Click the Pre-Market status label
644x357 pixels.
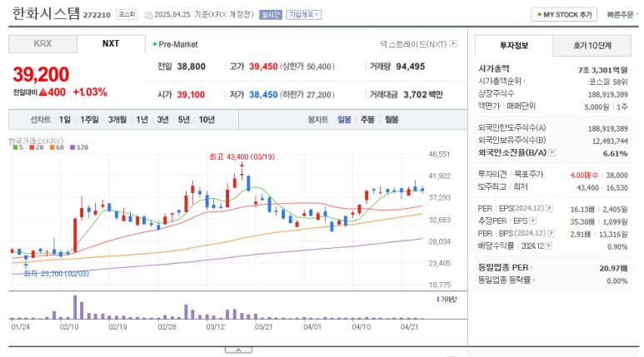176,44
